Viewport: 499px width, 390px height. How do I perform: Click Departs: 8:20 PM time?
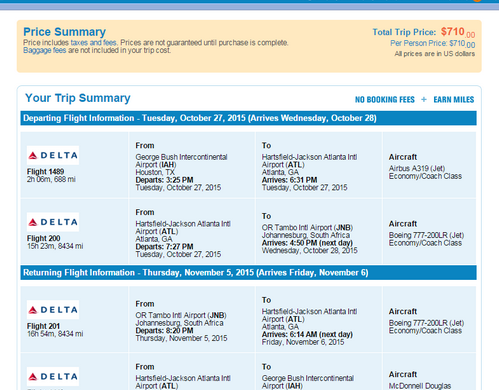click(x=164, y=331)
